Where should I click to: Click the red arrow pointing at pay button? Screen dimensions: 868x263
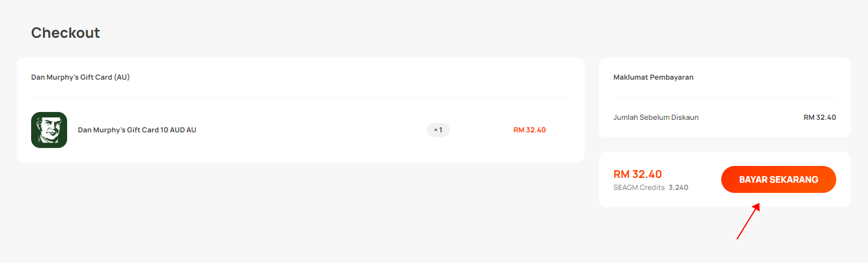(x=748, y=221)
